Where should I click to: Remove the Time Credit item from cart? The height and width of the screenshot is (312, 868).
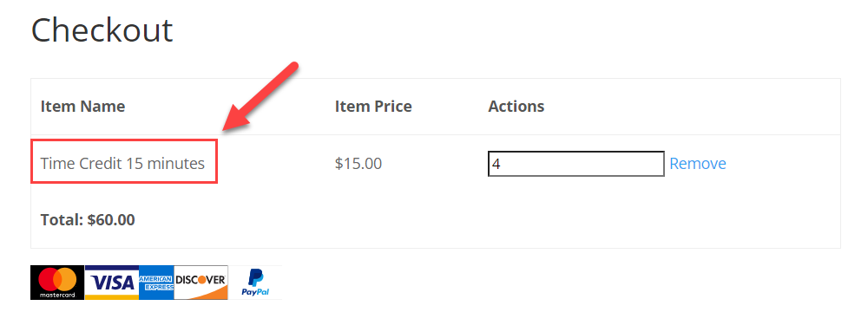click(698, 164)
